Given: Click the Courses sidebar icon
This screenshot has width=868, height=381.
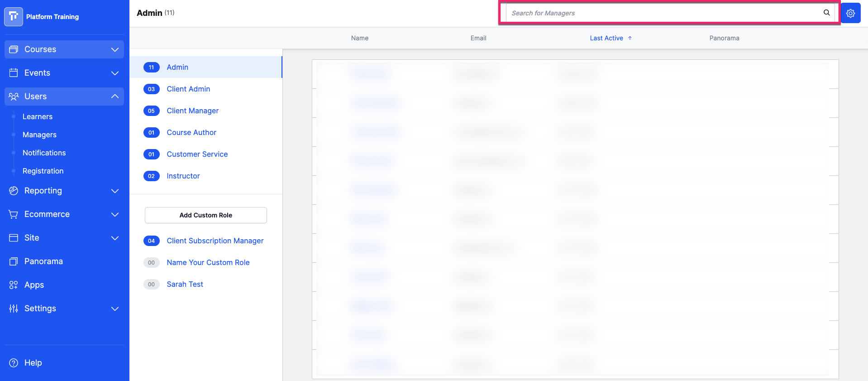Looking at the screenshot, I should pos(14,49).
